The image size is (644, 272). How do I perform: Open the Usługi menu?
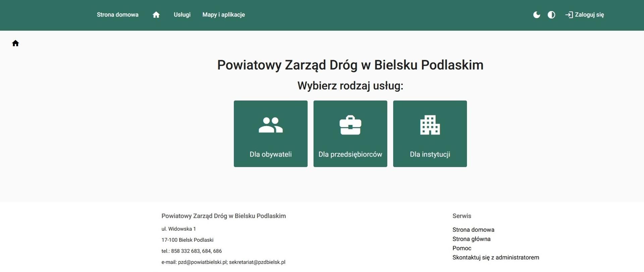click(x=182, y=15)
